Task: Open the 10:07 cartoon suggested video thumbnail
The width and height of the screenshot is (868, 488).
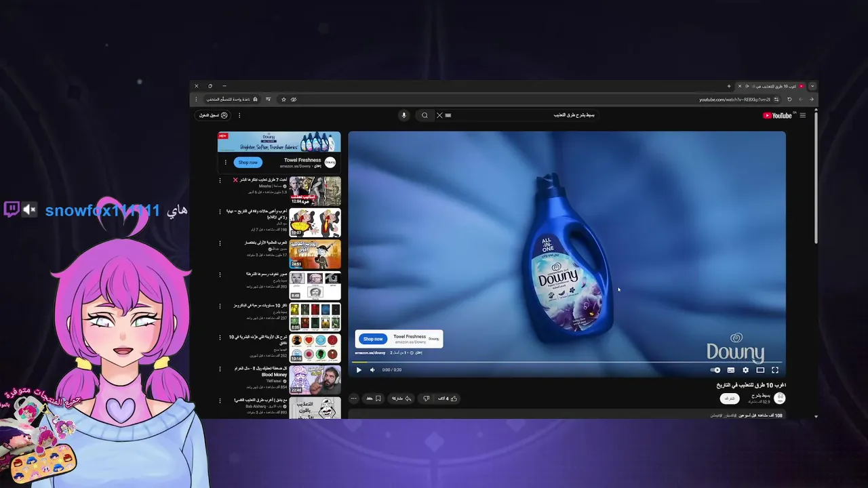Action: (x=315, y=223)
